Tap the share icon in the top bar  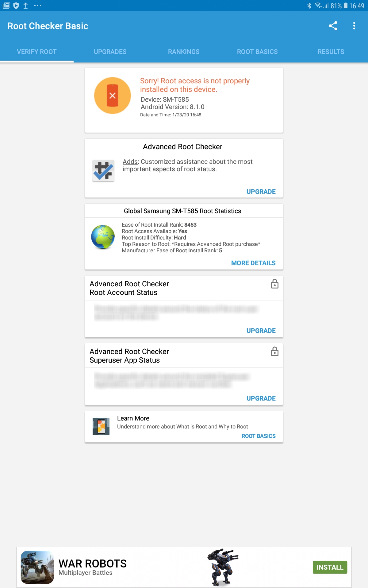[333, 26]
